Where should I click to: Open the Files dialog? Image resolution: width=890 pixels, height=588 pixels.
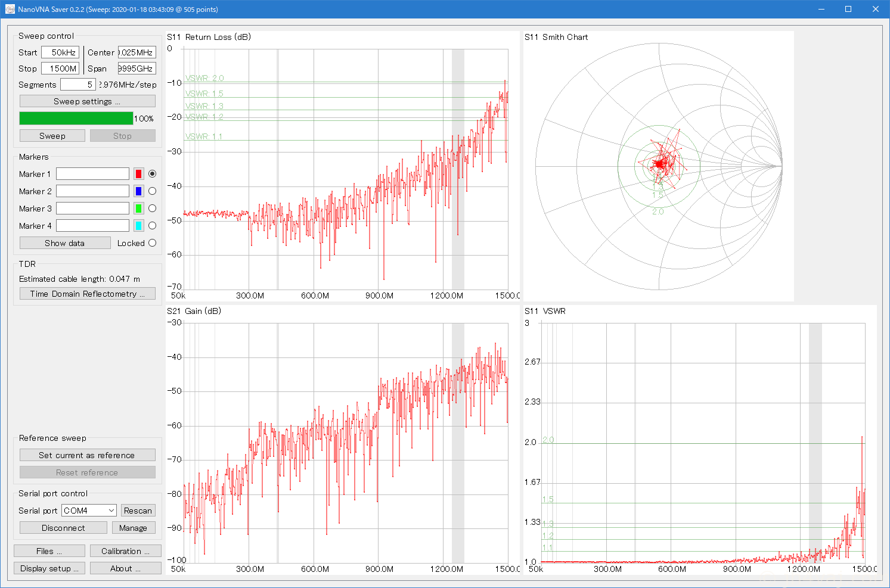[x=49, y=551]
